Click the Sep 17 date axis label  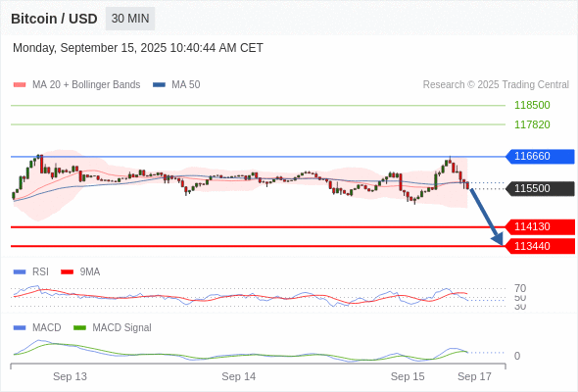tap(474, 376)
